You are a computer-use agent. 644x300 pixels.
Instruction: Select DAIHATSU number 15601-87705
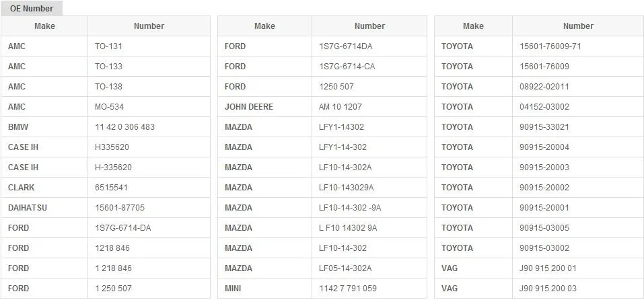149,208
